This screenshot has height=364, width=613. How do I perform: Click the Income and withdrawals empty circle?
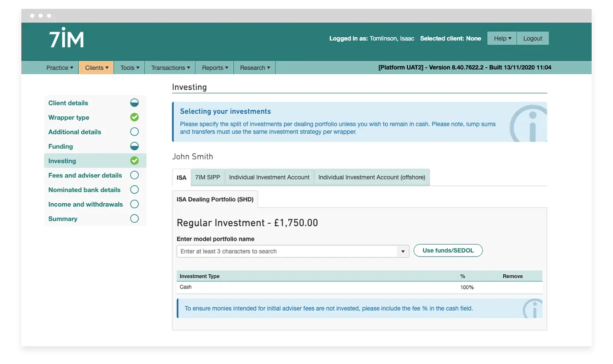(134, 204)
